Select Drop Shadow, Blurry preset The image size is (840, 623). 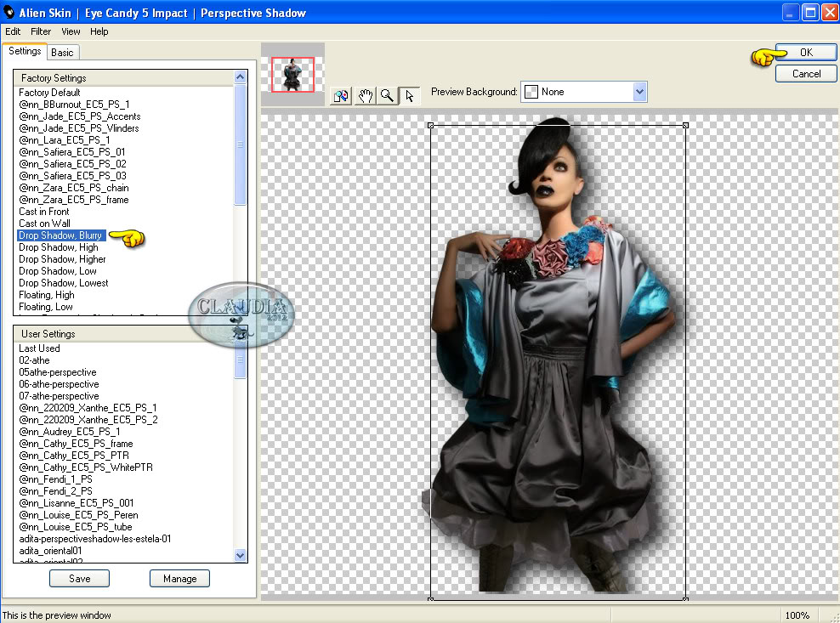coord(60,235)
